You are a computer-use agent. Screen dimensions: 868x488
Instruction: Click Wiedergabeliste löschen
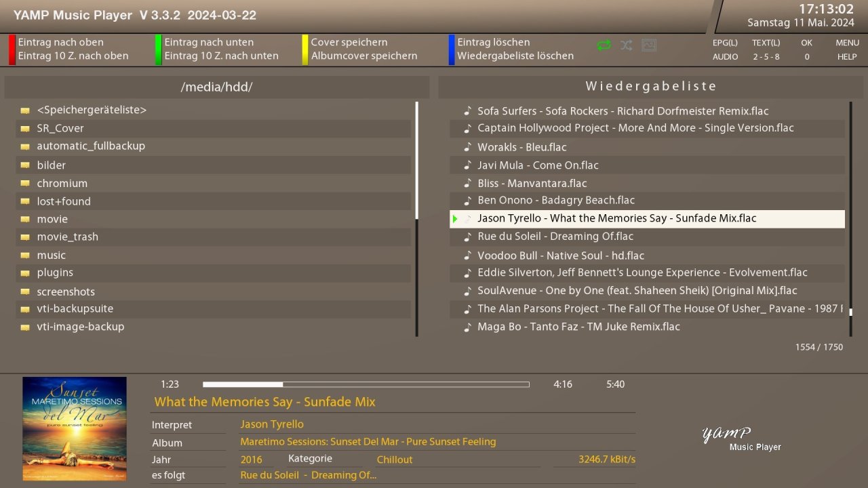(x=515, y=56)
